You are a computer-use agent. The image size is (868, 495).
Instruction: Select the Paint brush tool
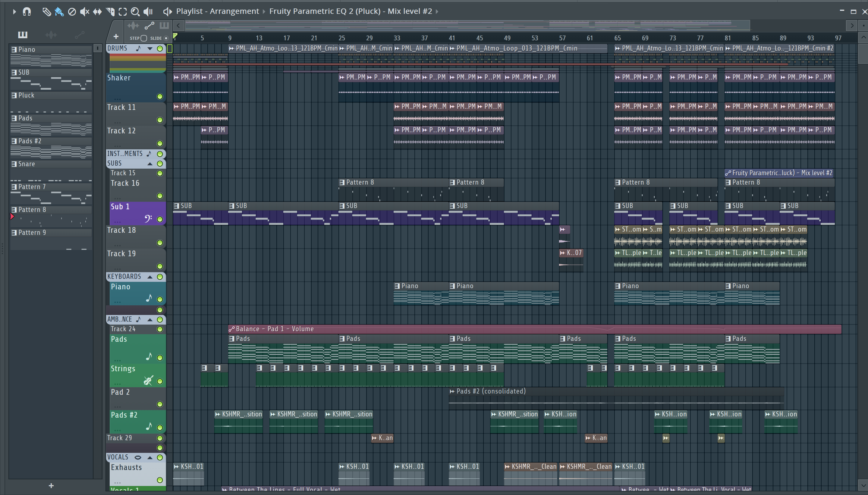coord(59,11)
